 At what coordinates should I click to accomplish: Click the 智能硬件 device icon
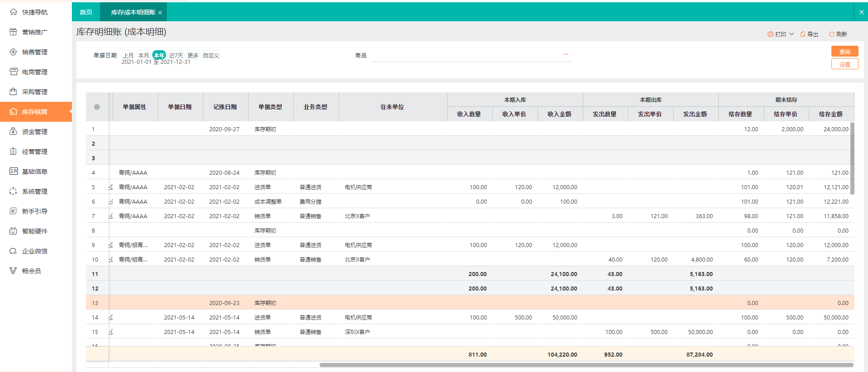[x=13, y=231]
